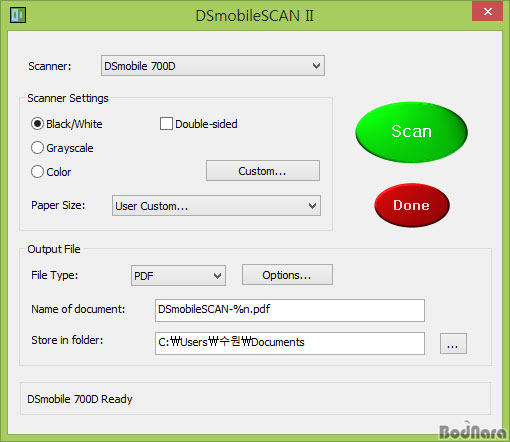
Task: Click the Paper Size dropdown arrow
Action: click(312, 206)
